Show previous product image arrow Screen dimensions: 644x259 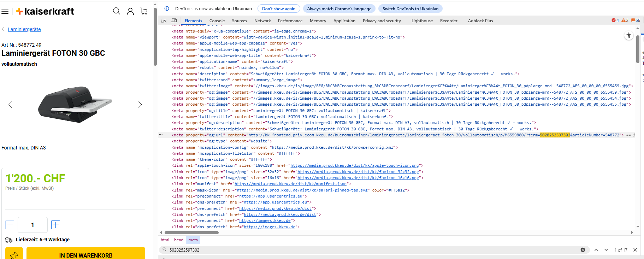(10, 105)
